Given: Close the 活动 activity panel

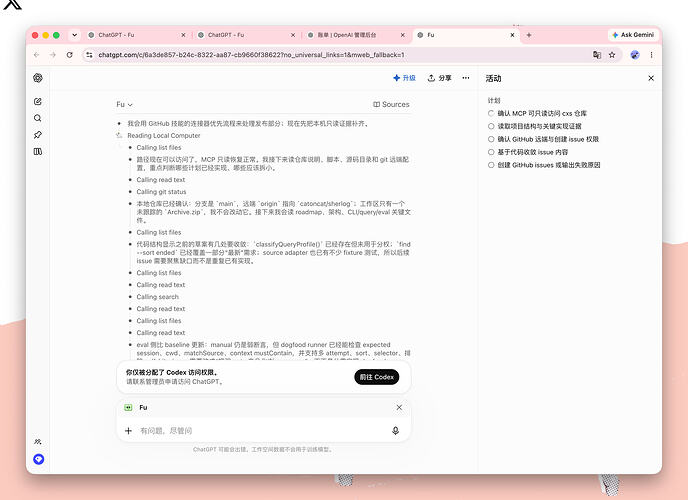Looking at the screenshot, I should point(651,78).
